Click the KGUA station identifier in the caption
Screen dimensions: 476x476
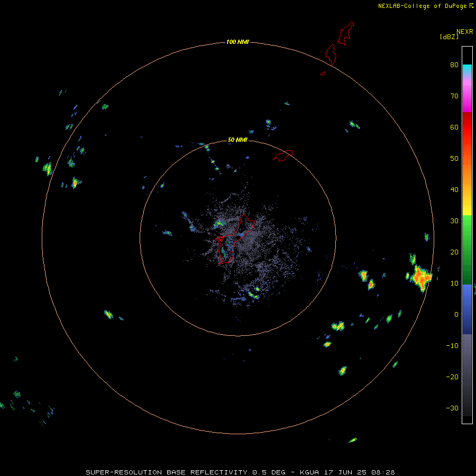tap(311, 472)
